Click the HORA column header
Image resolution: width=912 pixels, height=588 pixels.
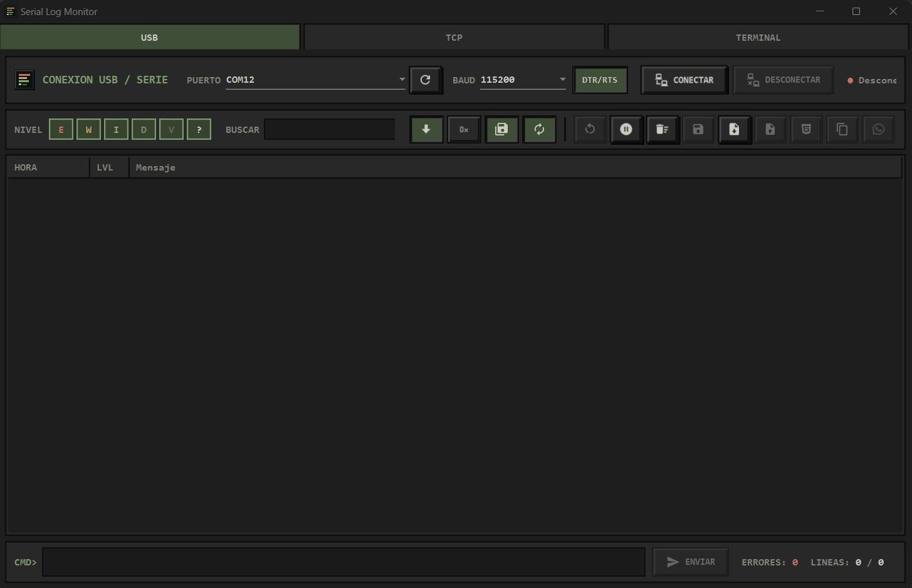click(48, 167)
